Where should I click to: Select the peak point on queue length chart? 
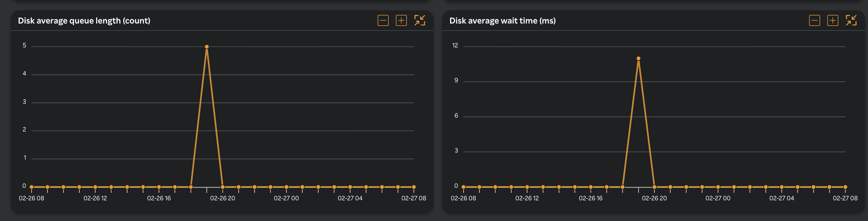click(207, 47)
